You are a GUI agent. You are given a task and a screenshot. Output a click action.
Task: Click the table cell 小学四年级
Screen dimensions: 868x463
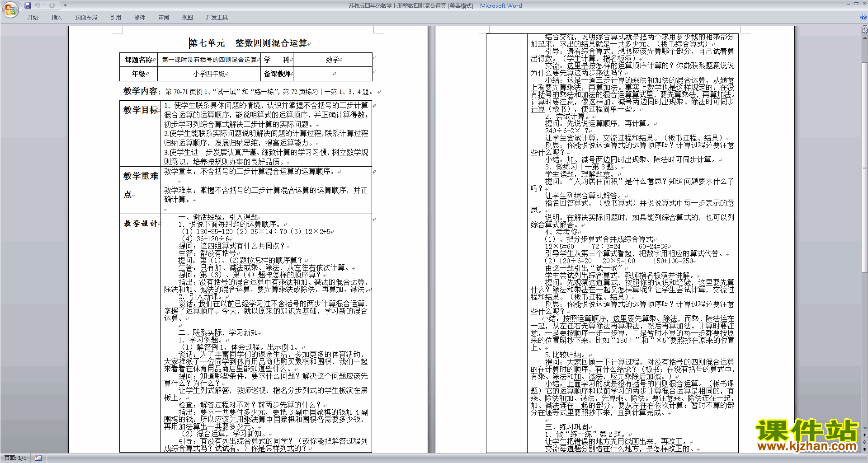(209, 74)
